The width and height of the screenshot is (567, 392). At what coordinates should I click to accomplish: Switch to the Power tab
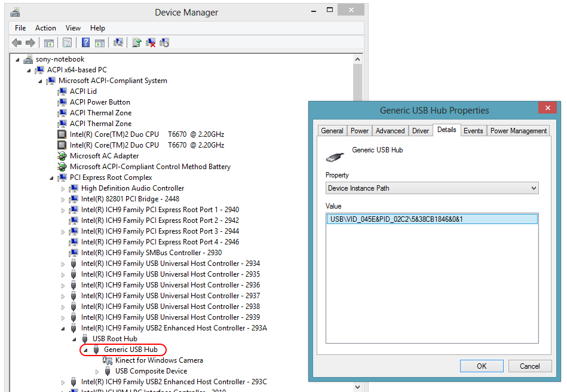[360, 130]
